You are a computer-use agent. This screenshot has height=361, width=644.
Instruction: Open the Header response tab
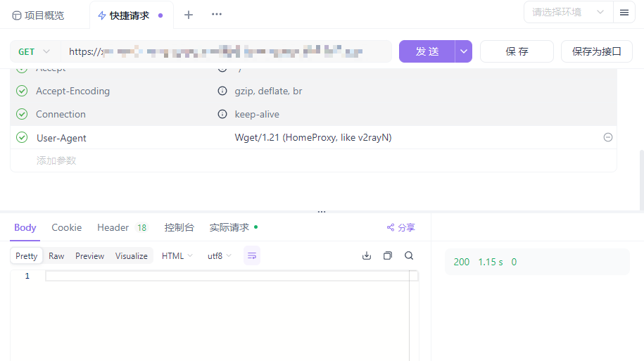pos(113,227)
